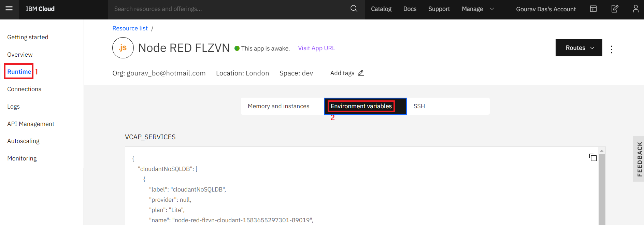Open the three-dot actions menu
The width and height of the screenshot is (644, 225).
pyautogui.click(x=612, y=50)
